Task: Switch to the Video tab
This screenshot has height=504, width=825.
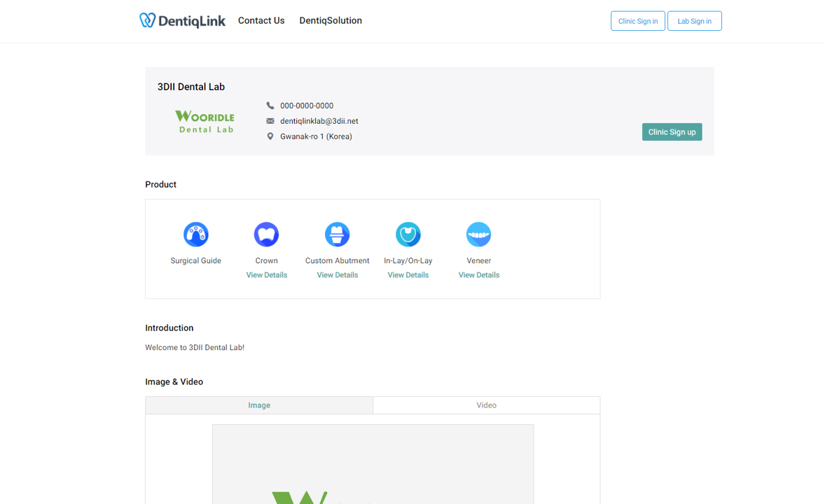Action: (486, 405)
